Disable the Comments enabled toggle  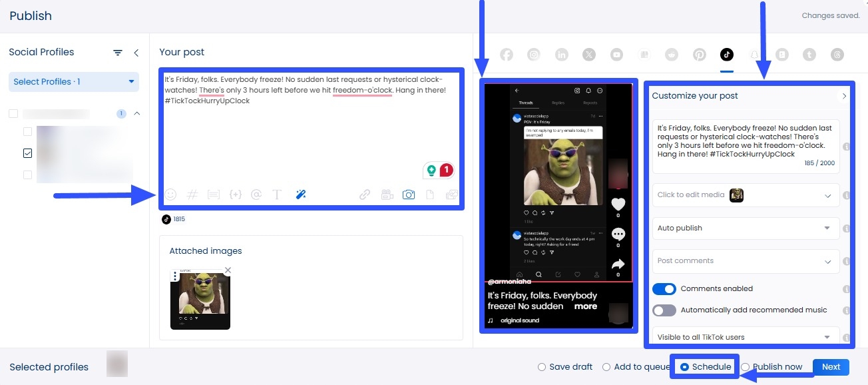pos(664,288)
